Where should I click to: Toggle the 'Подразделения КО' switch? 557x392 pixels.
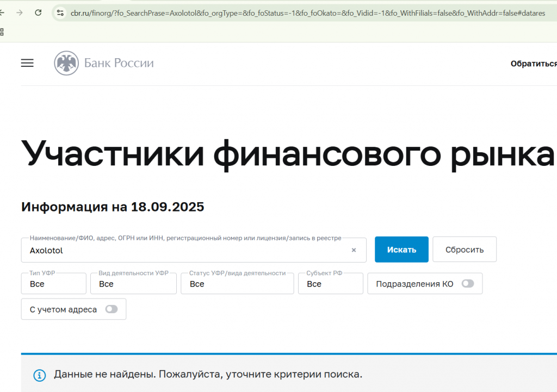point(467,284)
